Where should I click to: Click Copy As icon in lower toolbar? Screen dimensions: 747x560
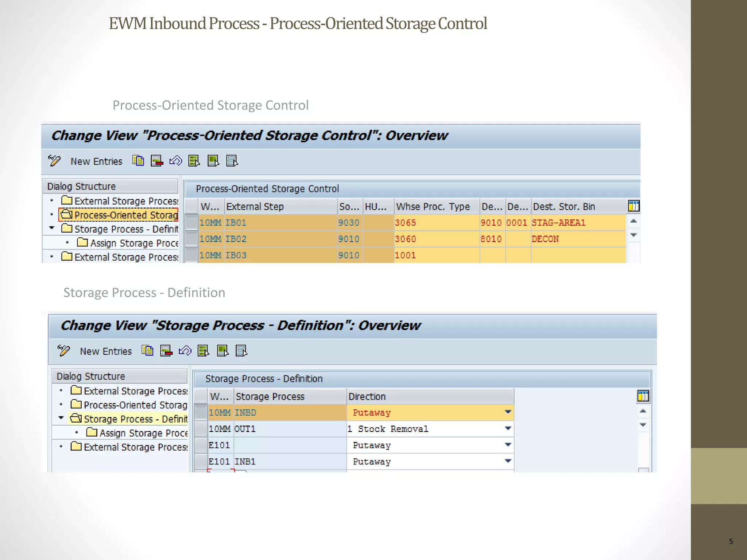click(x=147, y=351)
